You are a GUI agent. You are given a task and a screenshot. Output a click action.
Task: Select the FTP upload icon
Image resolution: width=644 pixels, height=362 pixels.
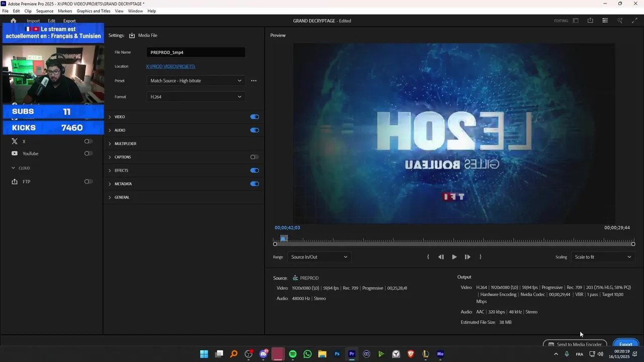click(15, 182)
